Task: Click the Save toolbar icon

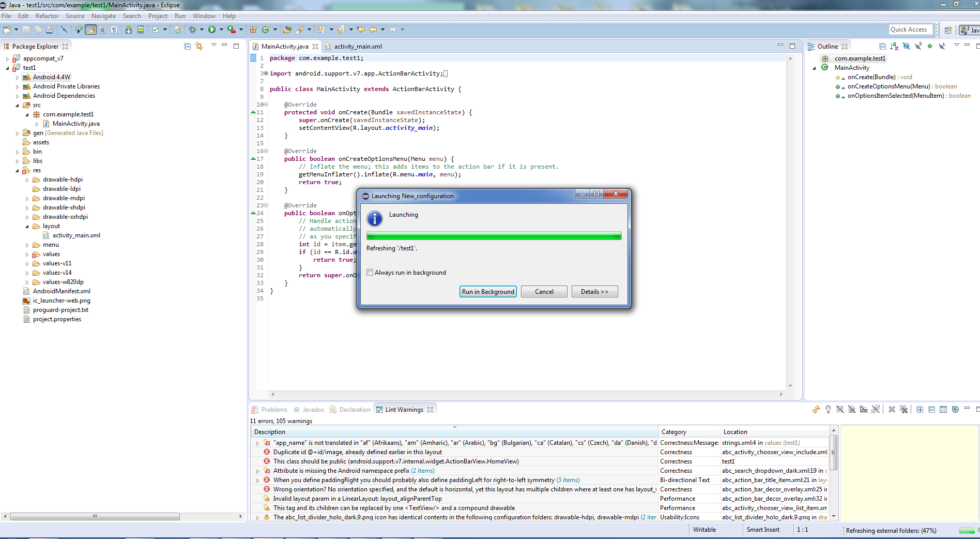Action: click(x=26, y=30)
